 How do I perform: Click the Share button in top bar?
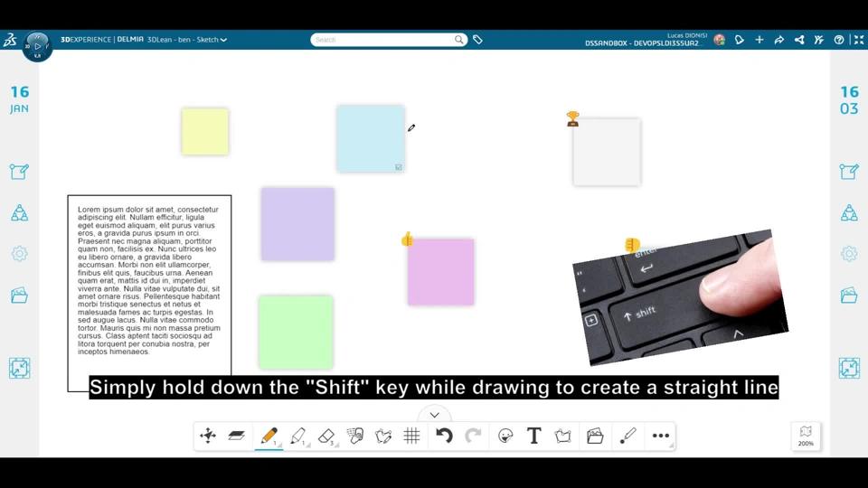click(799, 40)
